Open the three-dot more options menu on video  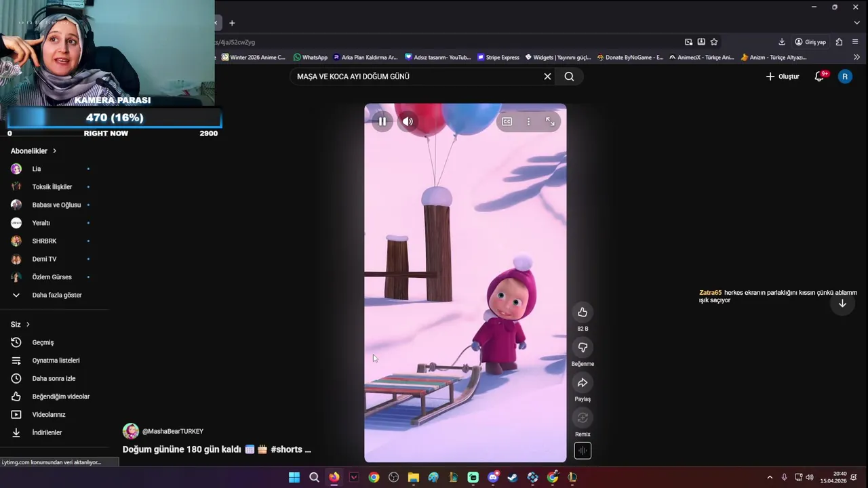pos(528,121)
